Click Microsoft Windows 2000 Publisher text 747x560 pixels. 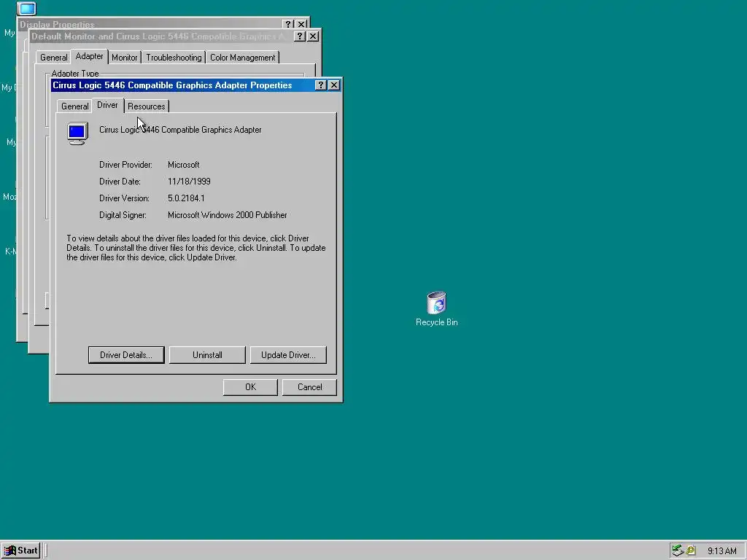tap(228, 215)
